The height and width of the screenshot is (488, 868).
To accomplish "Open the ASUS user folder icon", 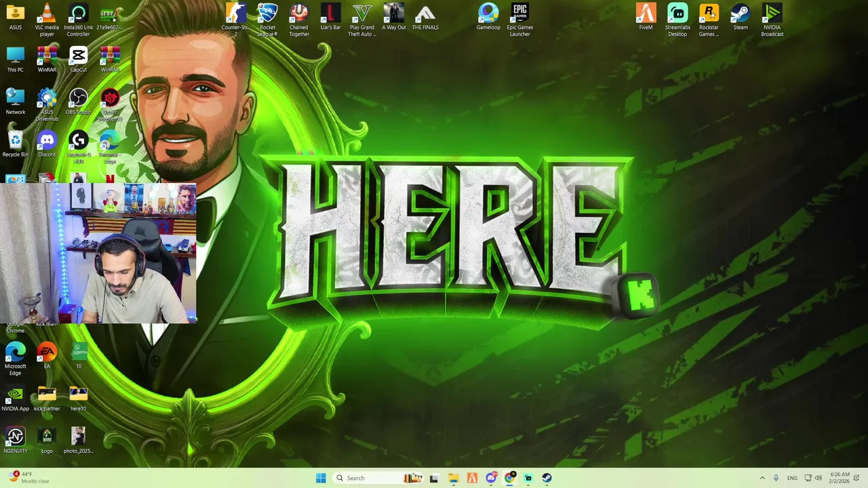I will tap(15, 17).
